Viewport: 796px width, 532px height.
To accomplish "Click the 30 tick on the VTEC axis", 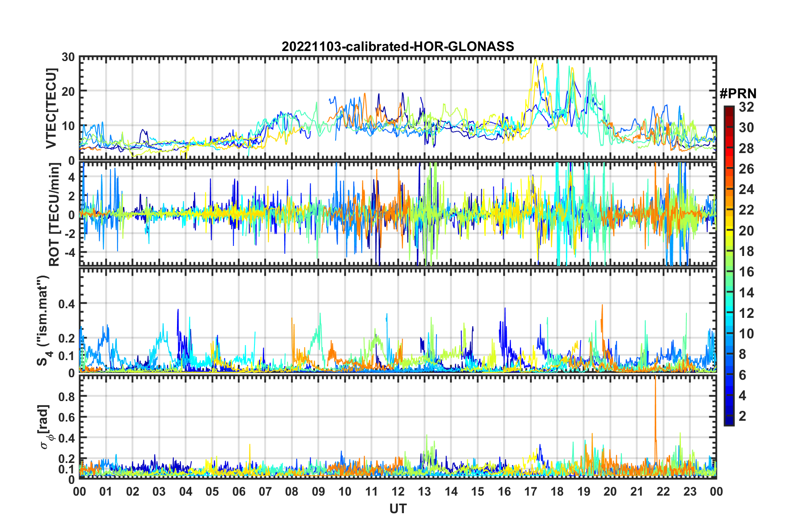I will (68, 57).
